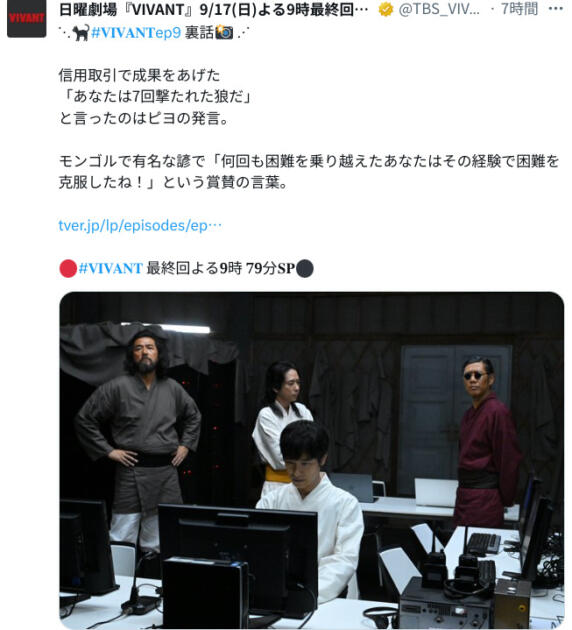572x630 pixels.
Task: Open the tweet via 7時間 timestamp
Action: (x=519, y=9)
